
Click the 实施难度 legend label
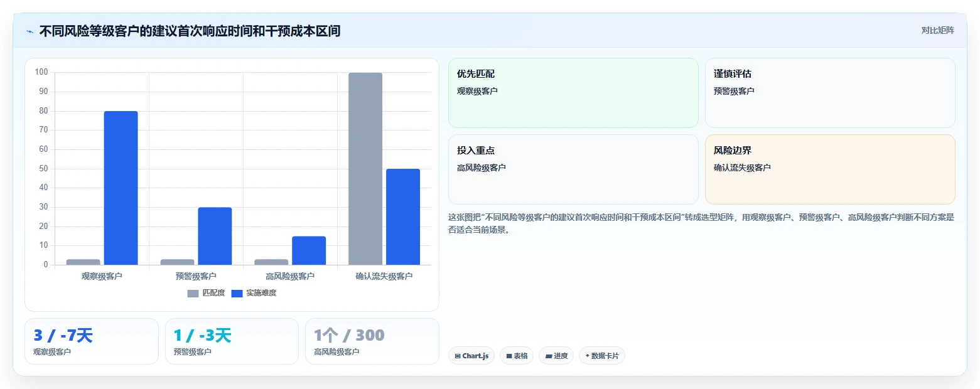coord(261,293)
